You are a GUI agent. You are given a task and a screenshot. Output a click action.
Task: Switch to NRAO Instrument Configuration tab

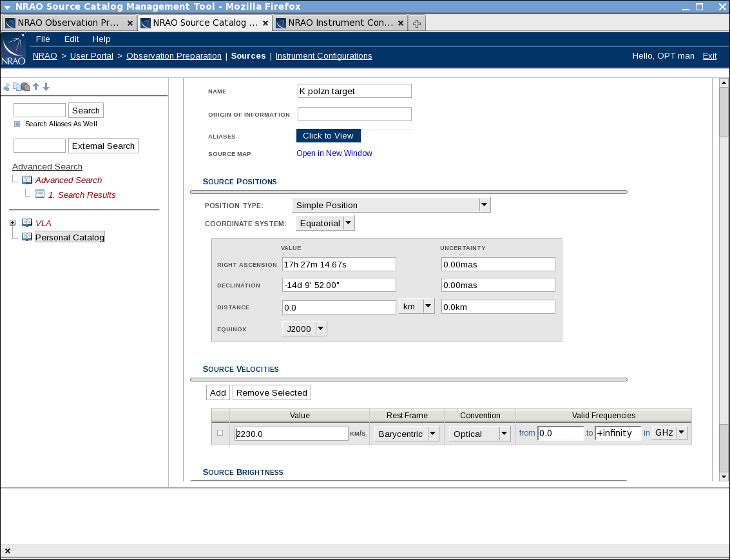(x=340, y=23)
